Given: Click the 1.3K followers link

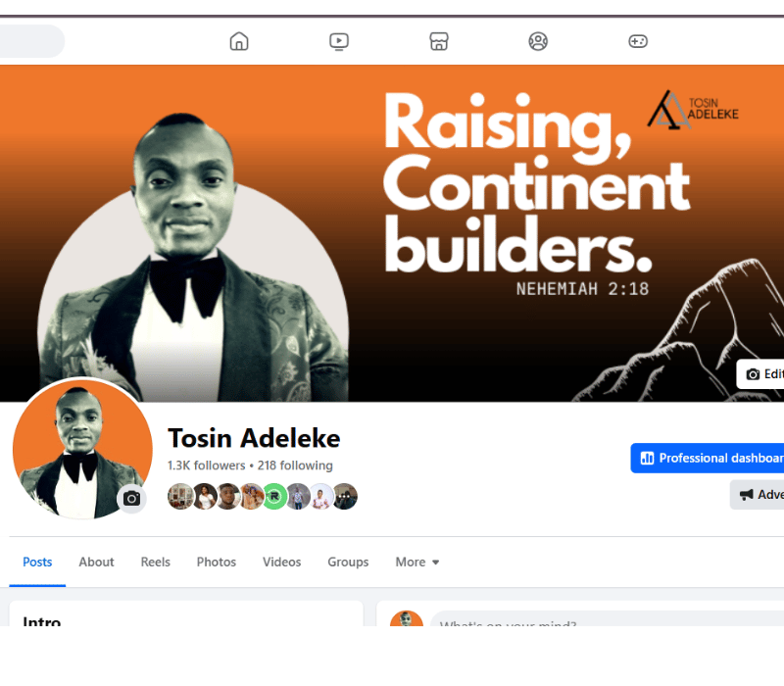Looking at the screenshot, I should [207, 465].
